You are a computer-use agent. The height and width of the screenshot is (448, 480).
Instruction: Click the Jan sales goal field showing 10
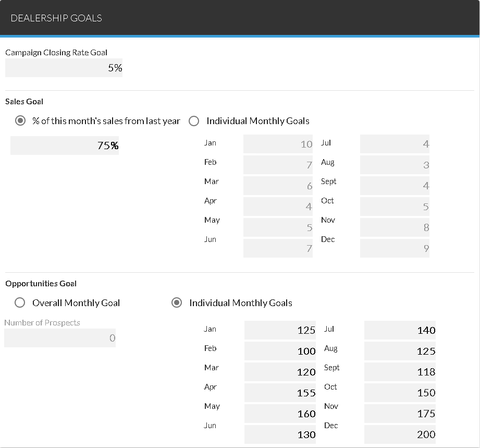click(x=278, y=144)
